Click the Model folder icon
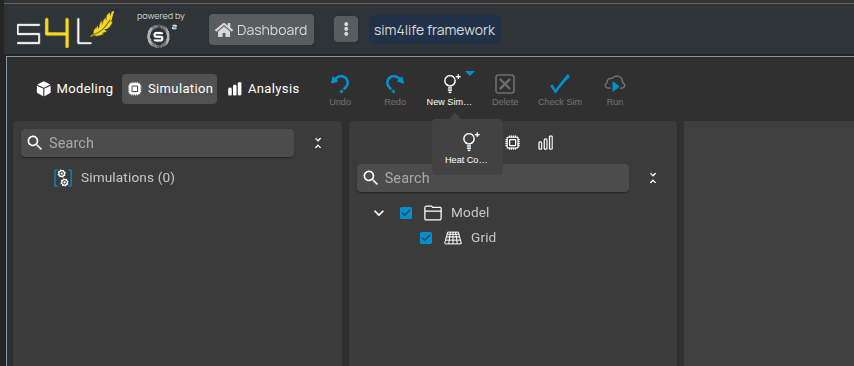The height and width of the screenshot is (366, 854). tap(432, 212)
